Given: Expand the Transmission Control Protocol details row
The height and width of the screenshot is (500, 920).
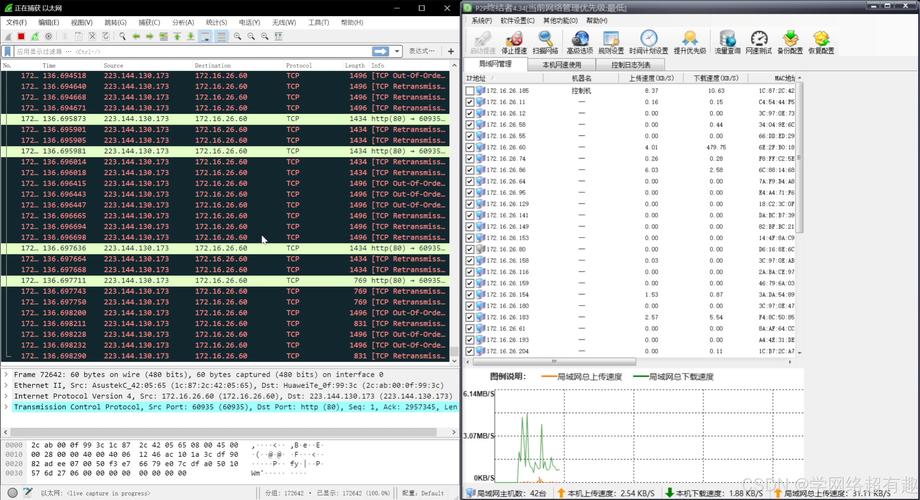Looking at the screenshot, I should [7, 407].
